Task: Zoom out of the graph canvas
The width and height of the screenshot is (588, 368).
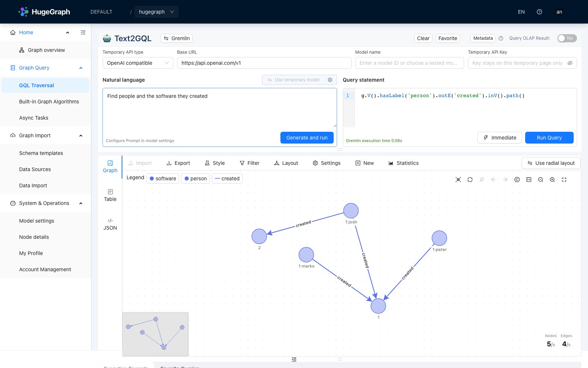Action: (x=541, y=180)
